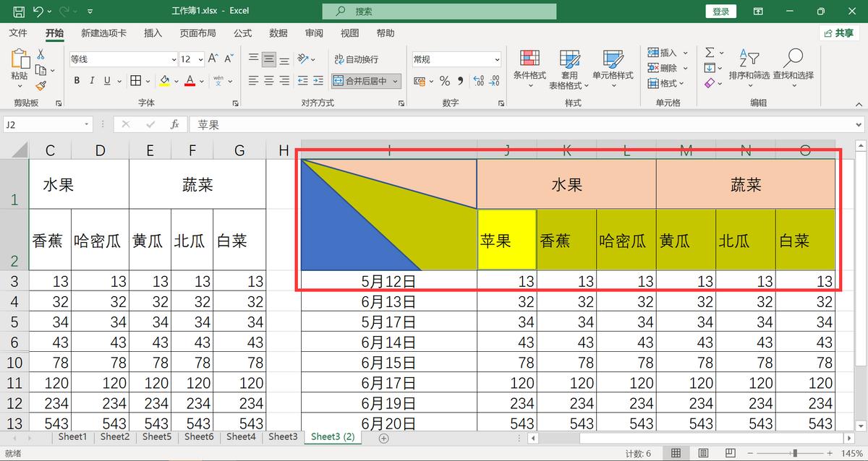Viewport: 868px width, 461px height.
Task: Apply percent style with the % icon
Action: (x=445, y=80)
